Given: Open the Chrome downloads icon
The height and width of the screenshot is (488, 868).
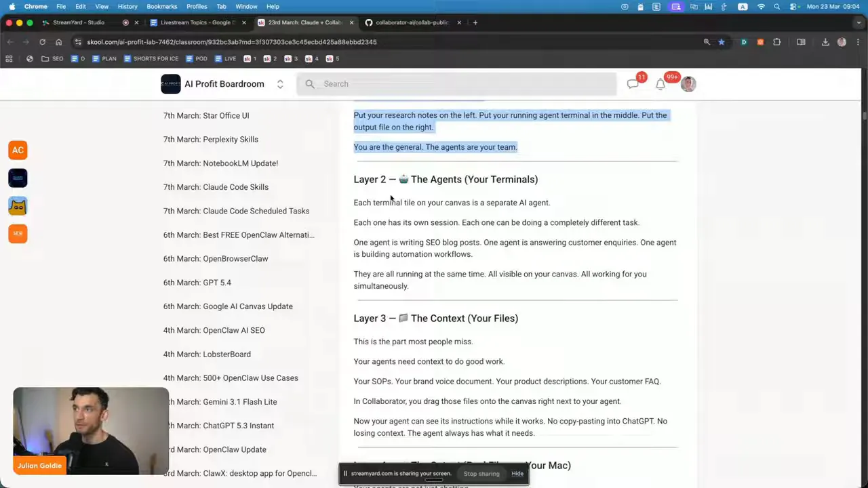Looking at the screenshot, I should pyautogui.click(x=825, y=42).
